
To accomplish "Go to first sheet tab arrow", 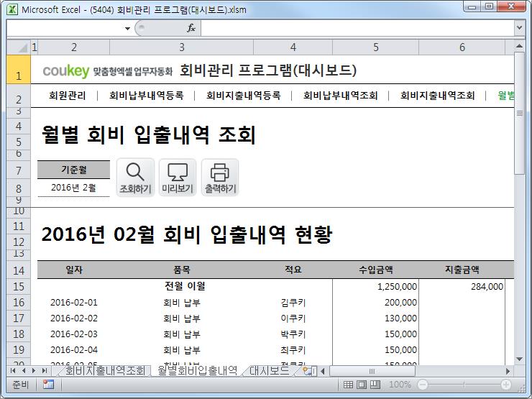I will 12,370.
